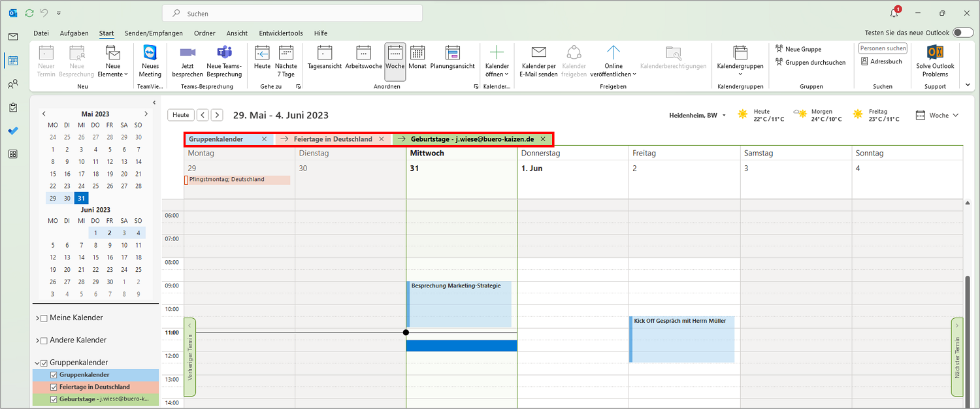Screen dimensions: 980x409
Task: Collapse the folder pane arrow
Action: (154, 103)
